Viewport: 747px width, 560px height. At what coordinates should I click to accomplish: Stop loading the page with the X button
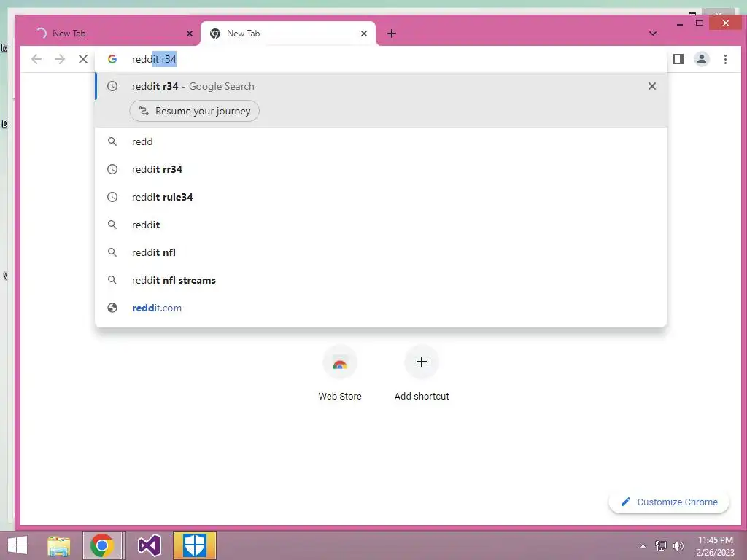(83, 59)
